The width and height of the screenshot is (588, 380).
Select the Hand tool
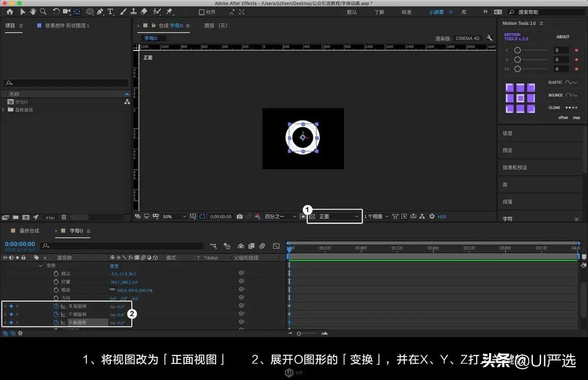point(33,11)
